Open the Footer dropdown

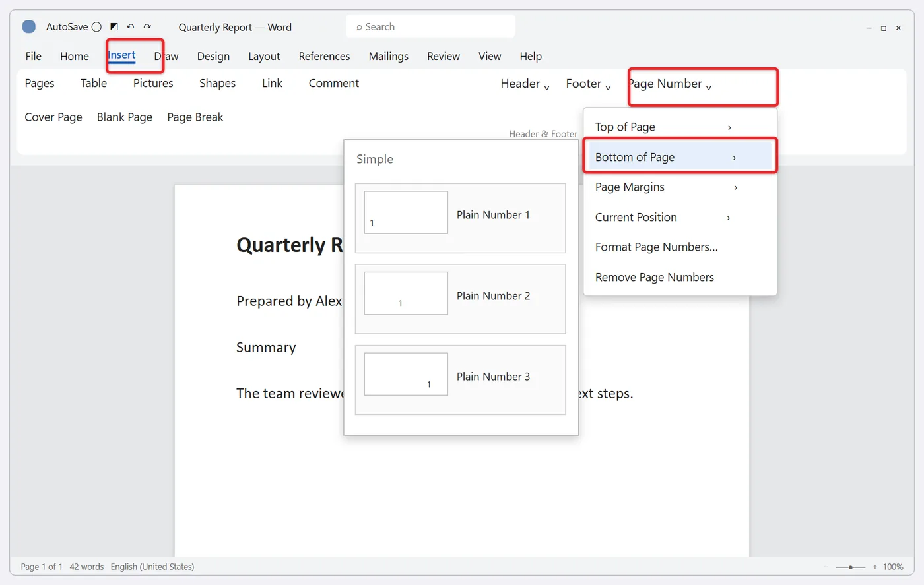point(588,84)
